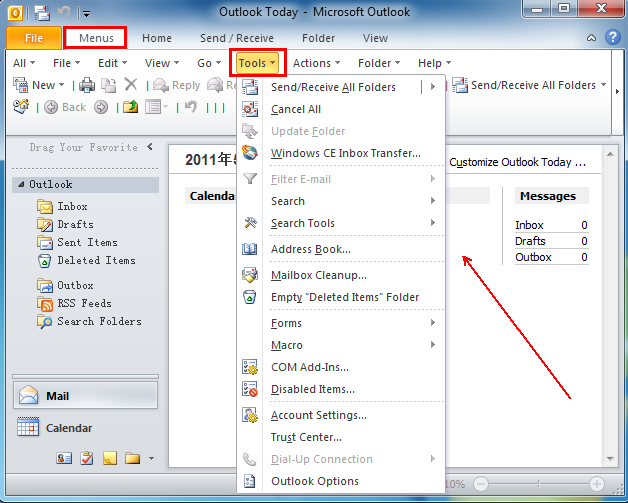Viewport: 628px width, 503px height.
Task: Minimize the ribbon with caret icon
Action: [x=591, y=38]
